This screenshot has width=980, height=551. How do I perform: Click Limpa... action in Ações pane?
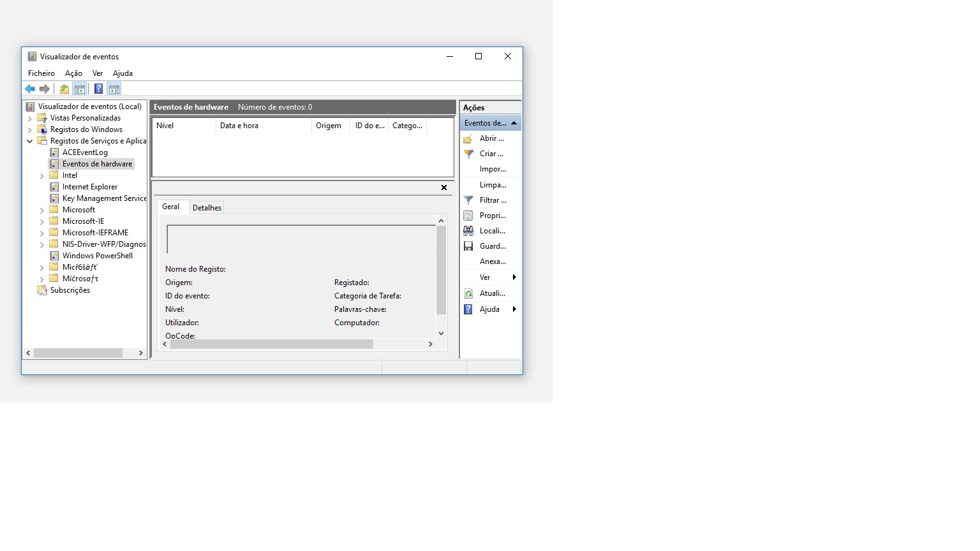coord(493,185)
